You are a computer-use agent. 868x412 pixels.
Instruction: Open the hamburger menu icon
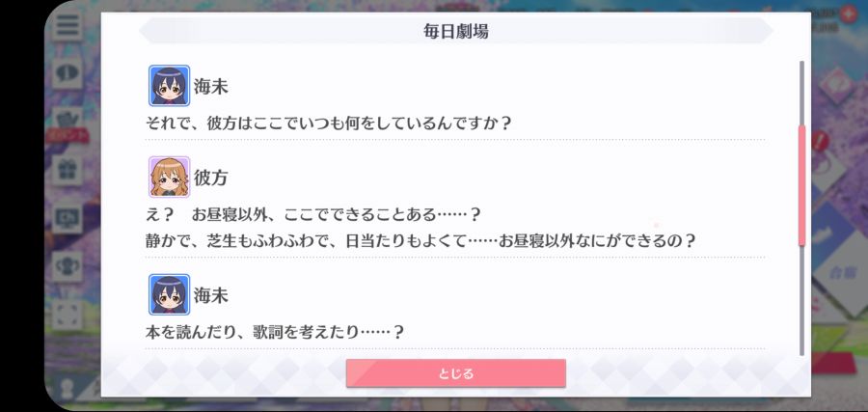click(68, 25)
